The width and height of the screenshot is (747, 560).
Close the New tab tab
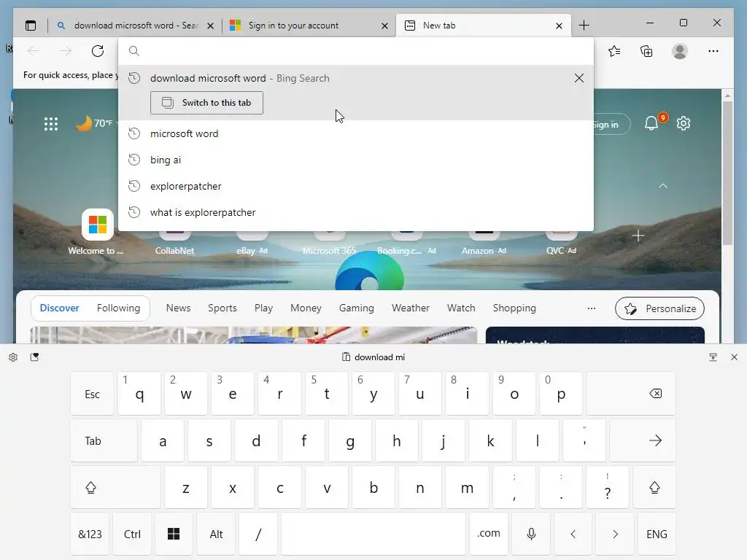pyautogui.click(x=560, y=26)
